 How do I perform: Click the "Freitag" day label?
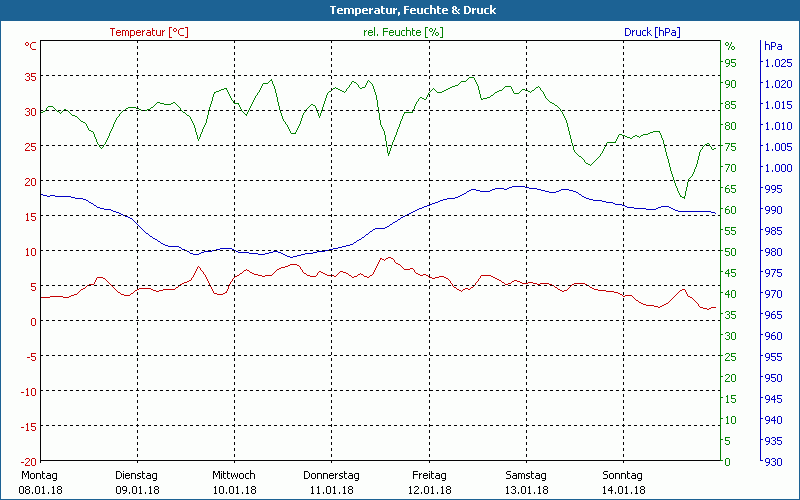pyautogui.click(x=429, y=476)
